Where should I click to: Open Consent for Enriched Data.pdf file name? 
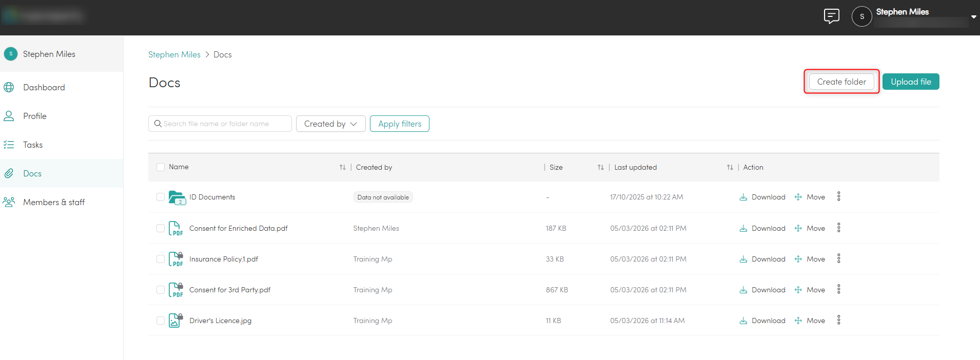pos(239,228)
